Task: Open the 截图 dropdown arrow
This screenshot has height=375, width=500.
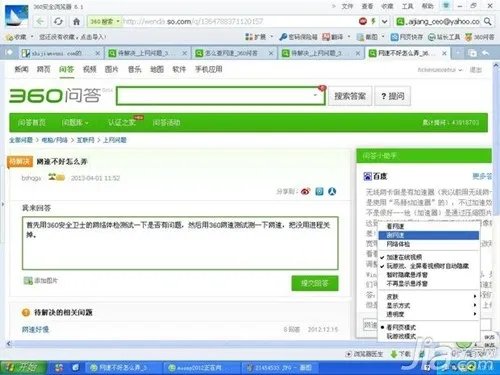Action: tap(383, 36)
